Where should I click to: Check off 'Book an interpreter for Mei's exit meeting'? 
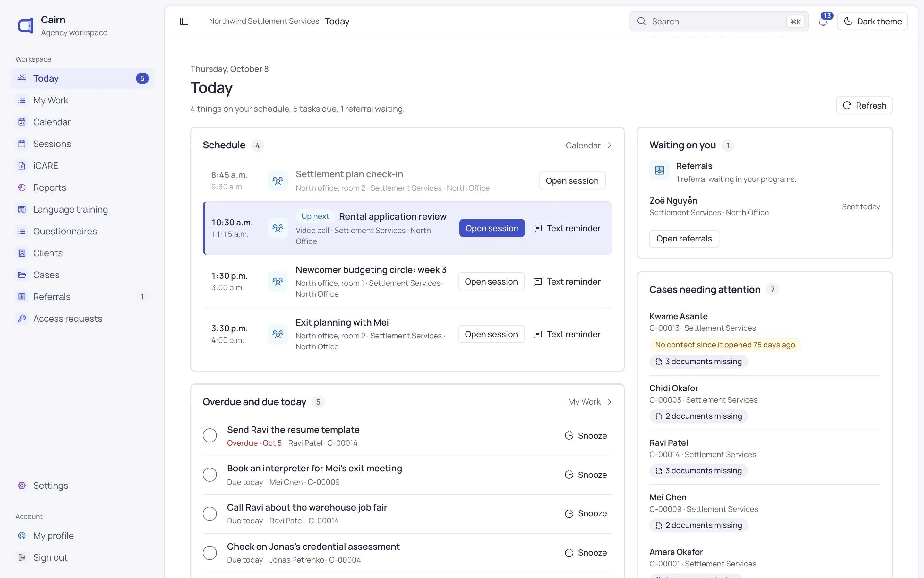tap(210, 474)
